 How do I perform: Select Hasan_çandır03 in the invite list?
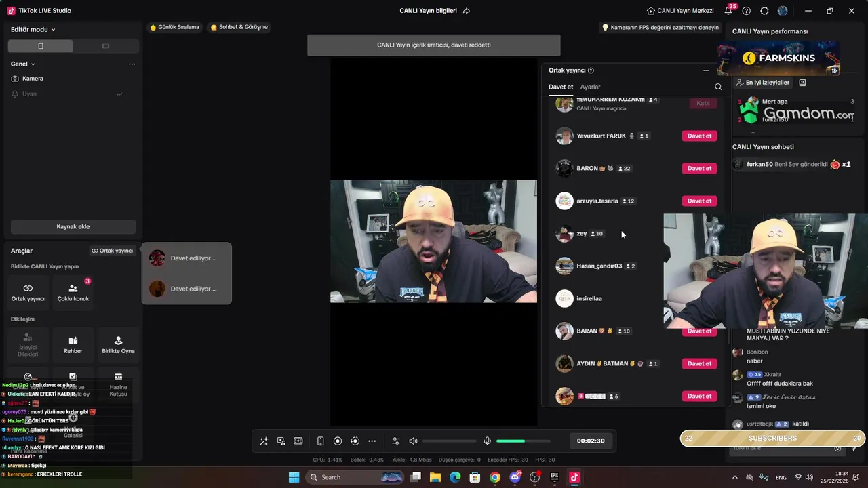coord(635,266)
